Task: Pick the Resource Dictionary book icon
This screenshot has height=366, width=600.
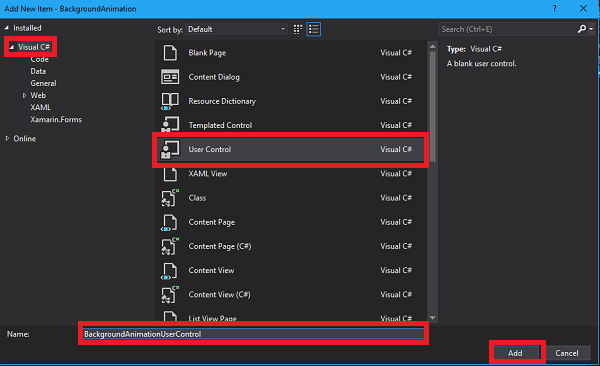Action: point(170,101)
